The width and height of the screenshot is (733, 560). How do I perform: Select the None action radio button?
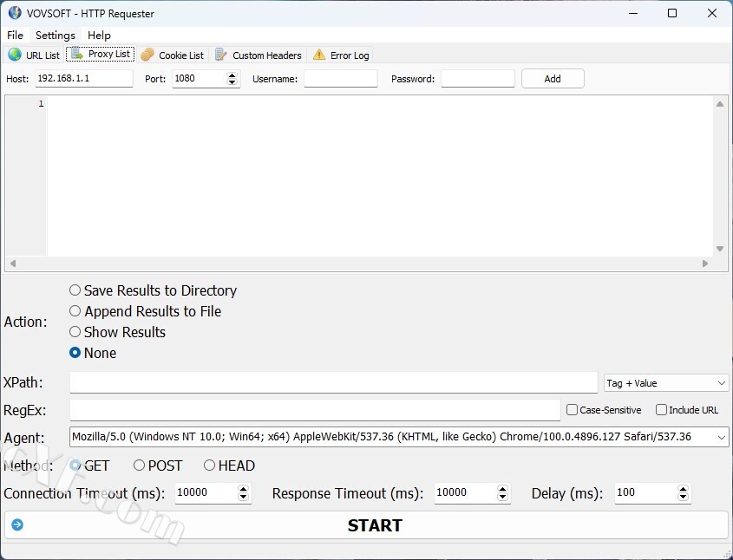point(75,353)
